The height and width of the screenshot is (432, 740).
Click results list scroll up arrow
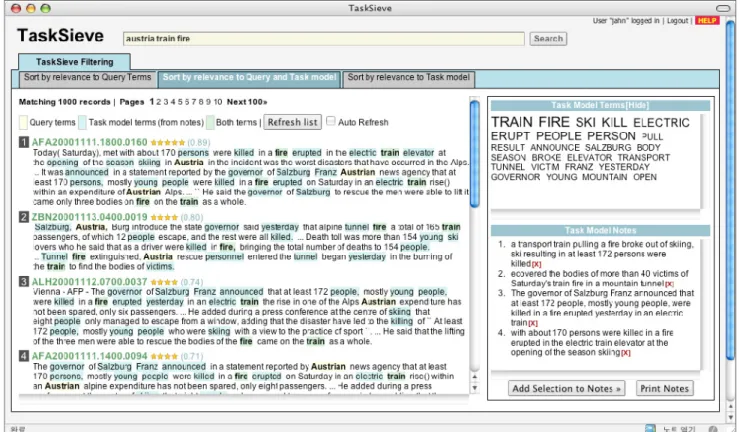tap(475, 377)
